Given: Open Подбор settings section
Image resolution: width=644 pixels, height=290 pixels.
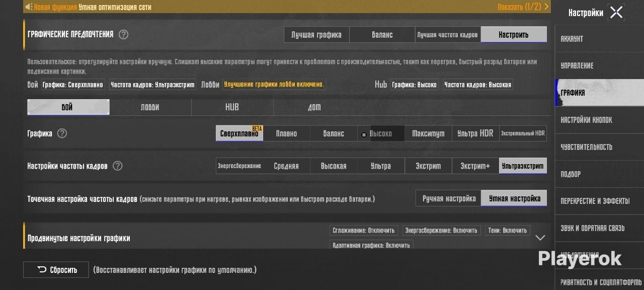Looking at the screenshot, I should click(x=599, y=174).
